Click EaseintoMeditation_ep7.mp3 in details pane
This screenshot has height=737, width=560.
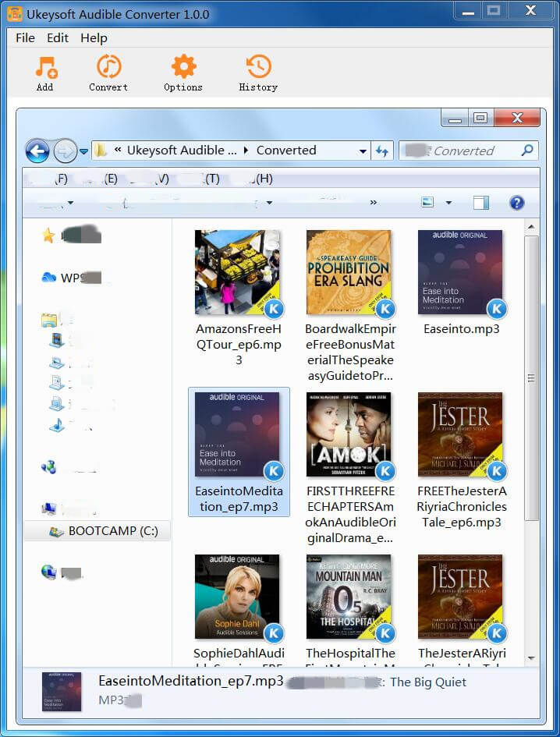[x=191, y=681]
